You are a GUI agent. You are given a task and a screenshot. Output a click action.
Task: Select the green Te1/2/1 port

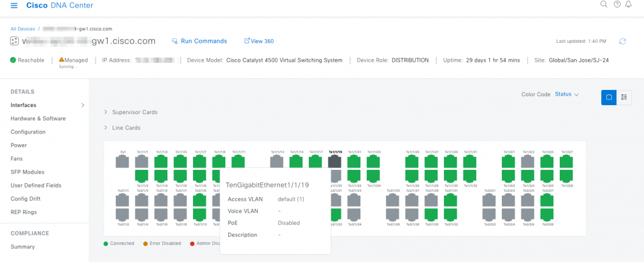coord(508,162)
